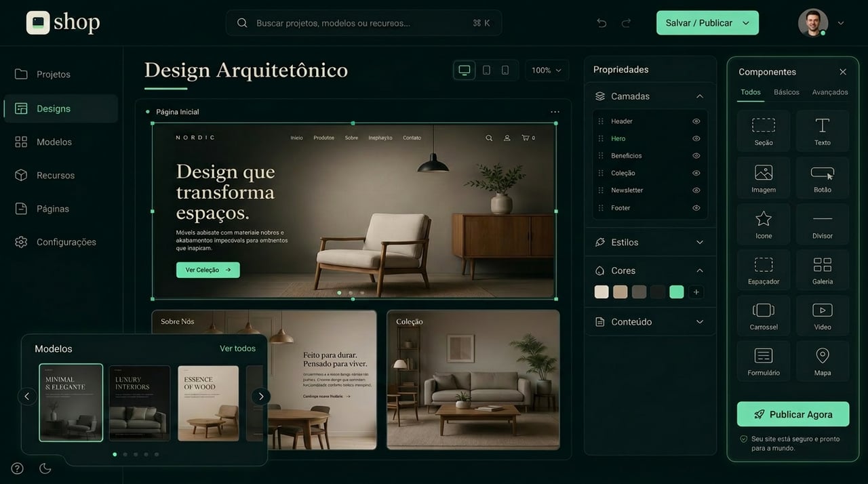The image size is (868, 484).
Task: Hide the Header layer
Action: [696, 121]
